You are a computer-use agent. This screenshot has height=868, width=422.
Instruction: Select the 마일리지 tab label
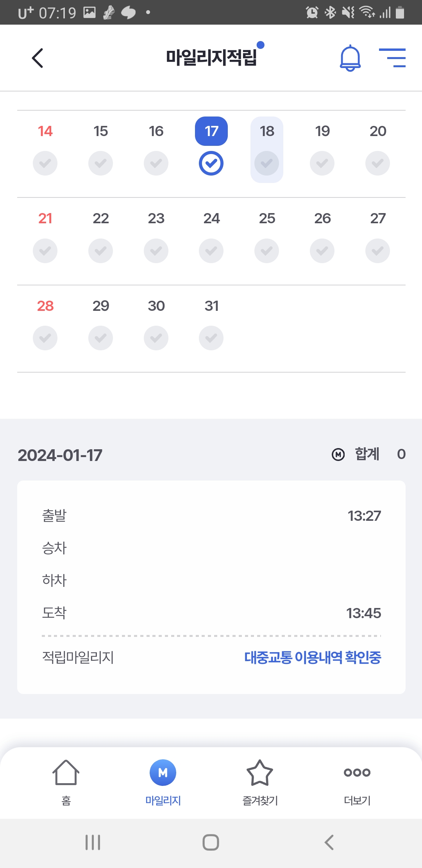click(163, 801)
